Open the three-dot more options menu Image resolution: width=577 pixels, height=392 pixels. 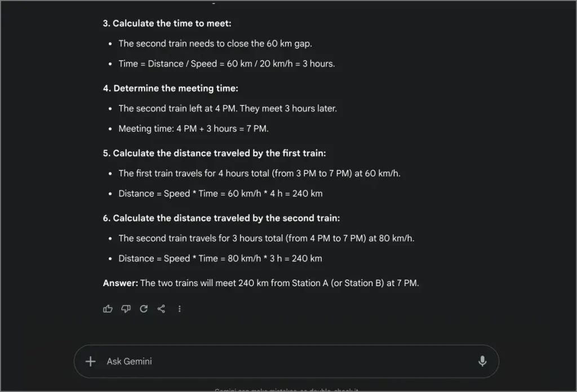(x=179, y=309)
